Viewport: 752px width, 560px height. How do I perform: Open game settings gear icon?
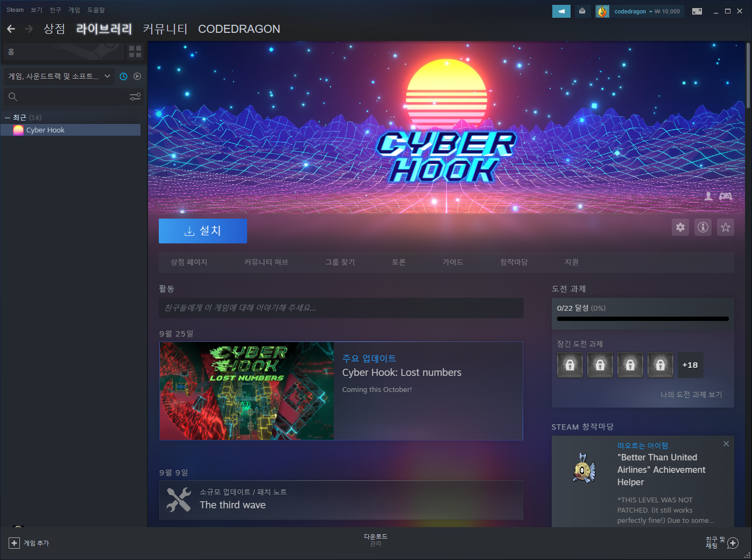tap(680, 227)
